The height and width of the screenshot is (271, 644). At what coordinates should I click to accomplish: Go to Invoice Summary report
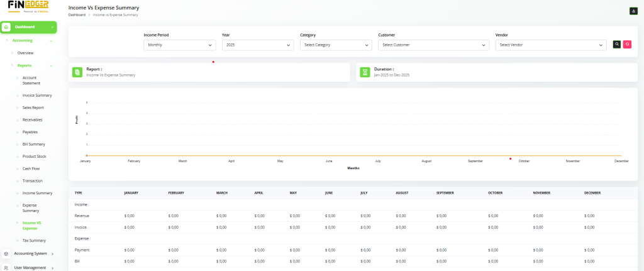[36, 96]
